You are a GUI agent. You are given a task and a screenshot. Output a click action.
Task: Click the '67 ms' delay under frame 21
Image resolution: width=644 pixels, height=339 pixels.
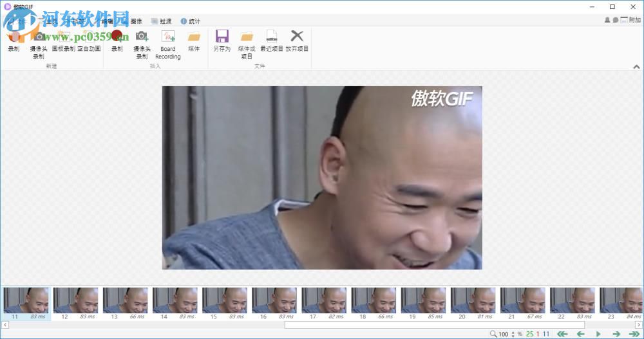(x=535, y=317)
